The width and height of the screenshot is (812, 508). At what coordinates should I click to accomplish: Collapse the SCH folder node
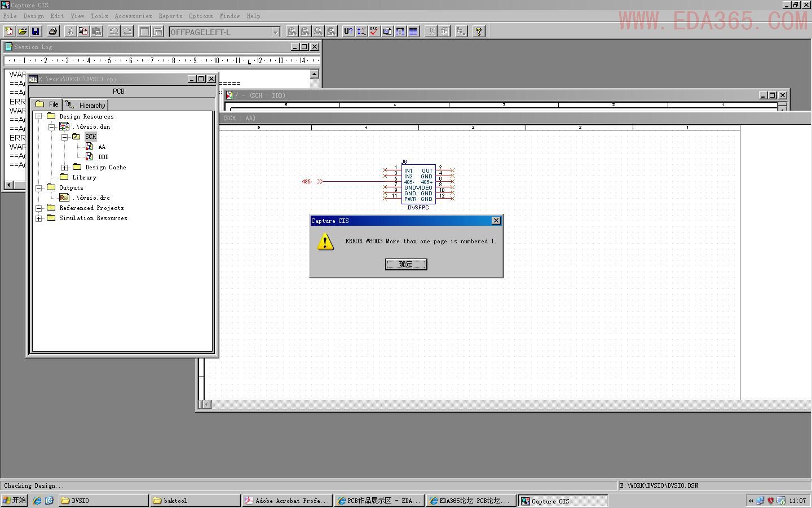[65, 137]
